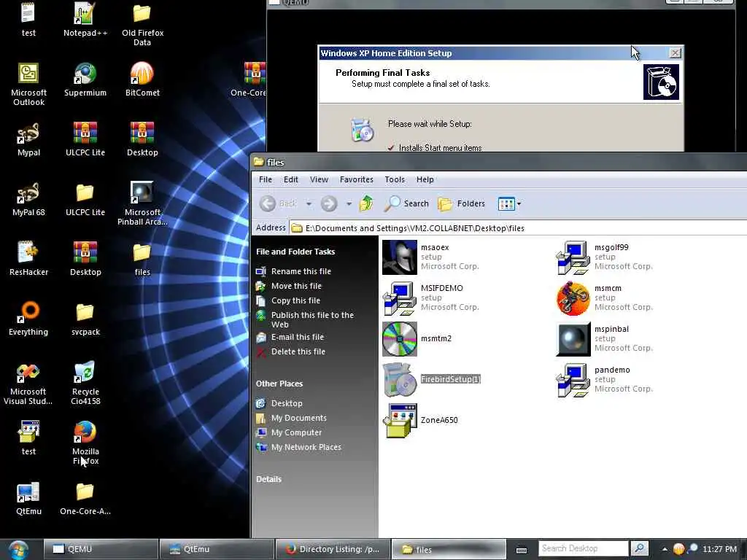747x560 pixels.
Task: Select the MSIFDEMO setup file
Action: [x=430, y=298]
